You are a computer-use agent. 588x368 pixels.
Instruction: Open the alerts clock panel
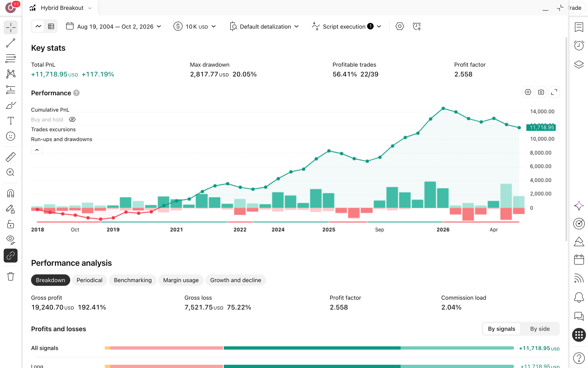tap(579, 46)
